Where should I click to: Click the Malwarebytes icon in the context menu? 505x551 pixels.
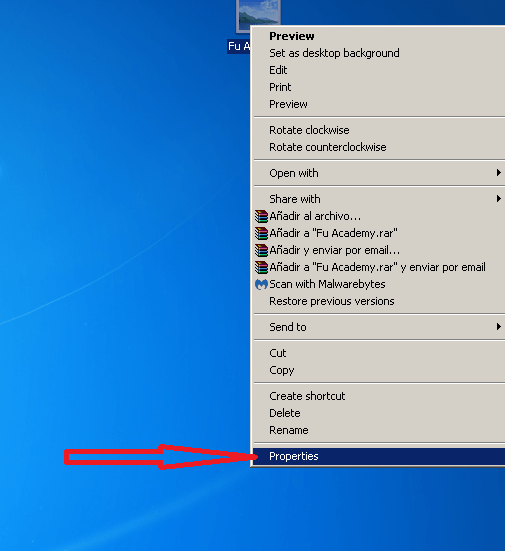pyautogui.click(x=261, y=284)
